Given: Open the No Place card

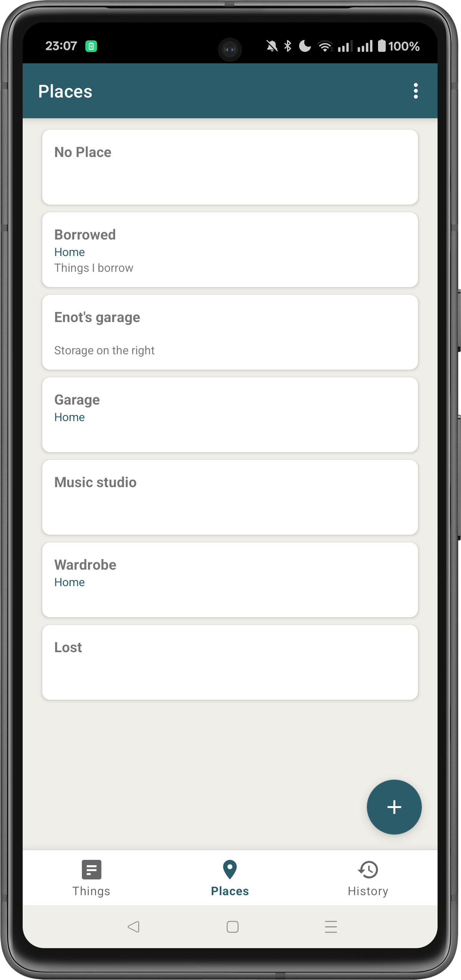Looking at the screenshot, I should (x=230, y=167).
